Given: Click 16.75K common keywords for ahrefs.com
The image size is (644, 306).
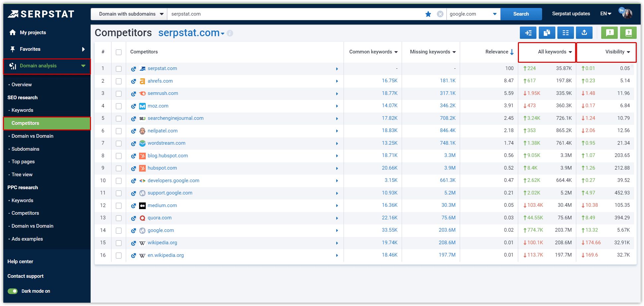Looking at the screenshot, I should (x=389, y=81).
